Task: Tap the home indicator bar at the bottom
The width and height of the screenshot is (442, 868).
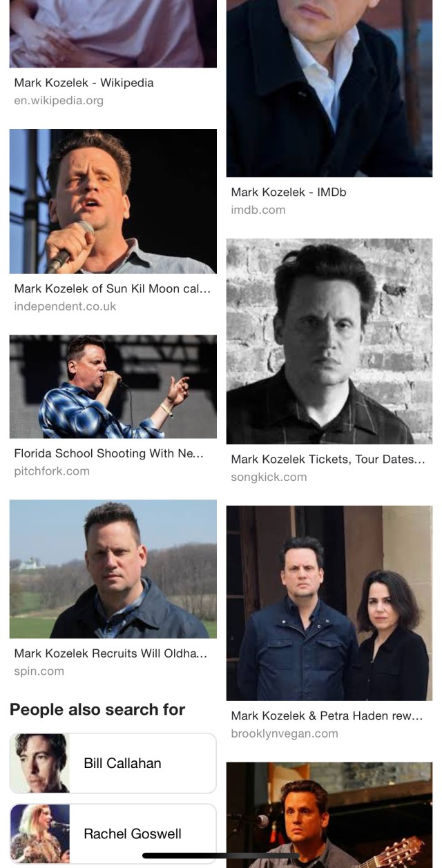Action: click(221, 856)
